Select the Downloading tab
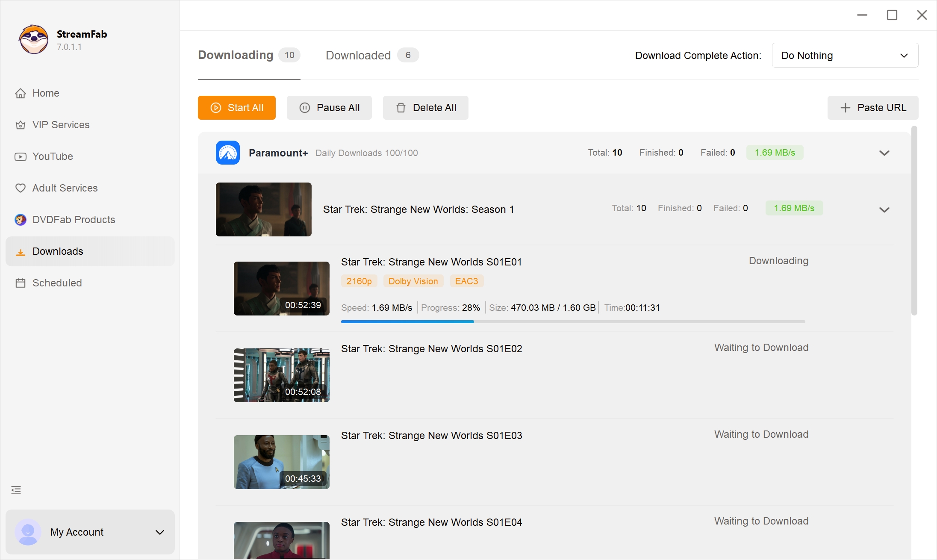937x560 pixels. pos(236,55)
